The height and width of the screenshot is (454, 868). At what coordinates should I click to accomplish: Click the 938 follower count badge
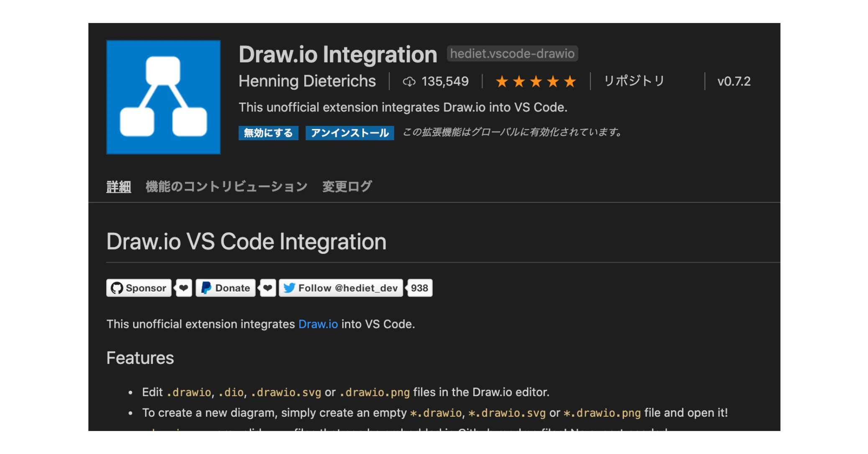click(419, 288)
